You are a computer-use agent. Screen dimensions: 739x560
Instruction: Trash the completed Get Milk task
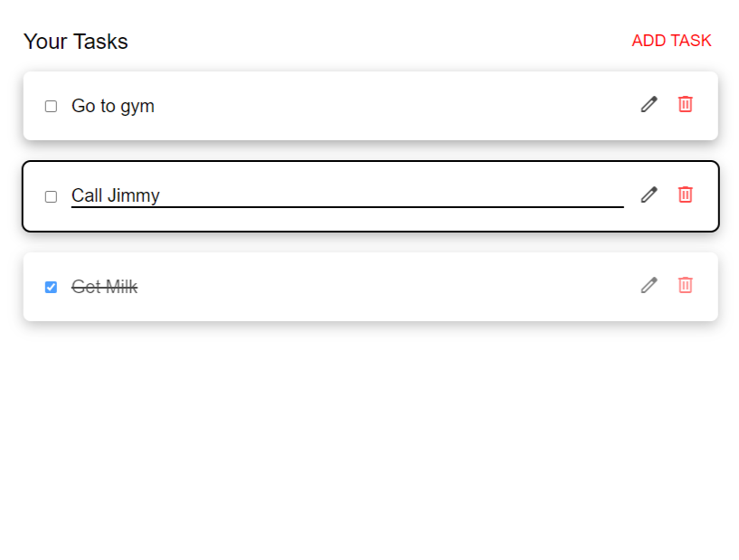(686, 285)
